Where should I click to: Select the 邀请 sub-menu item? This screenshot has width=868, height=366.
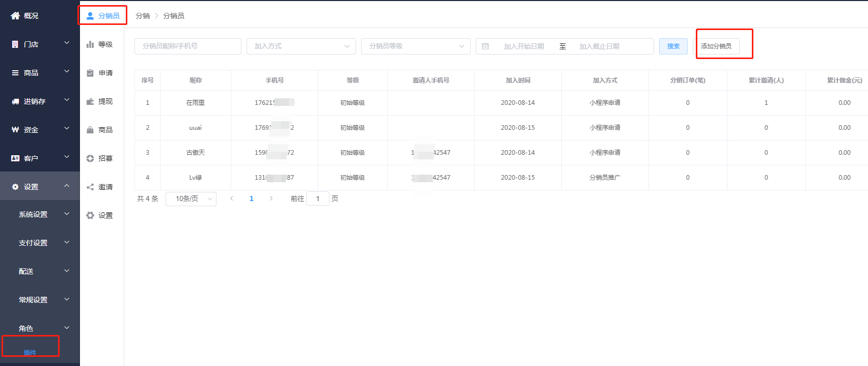[x=105, y=187]
